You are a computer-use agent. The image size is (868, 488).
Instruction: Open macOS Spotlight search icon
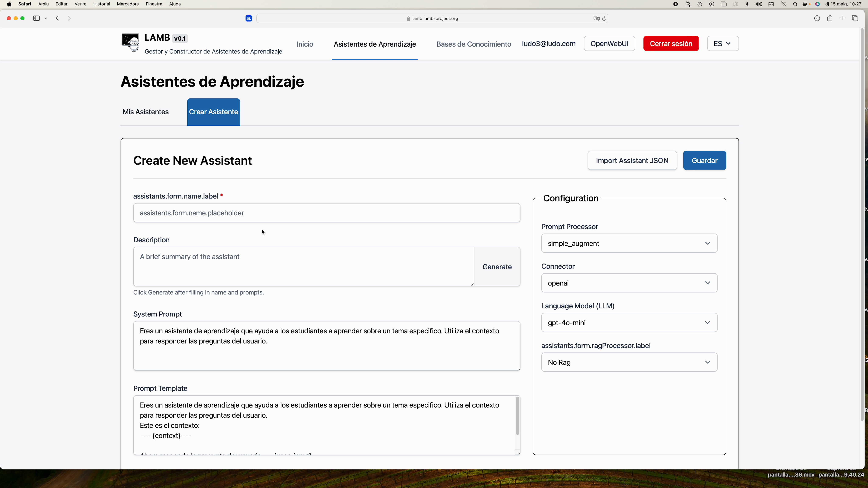795,4
